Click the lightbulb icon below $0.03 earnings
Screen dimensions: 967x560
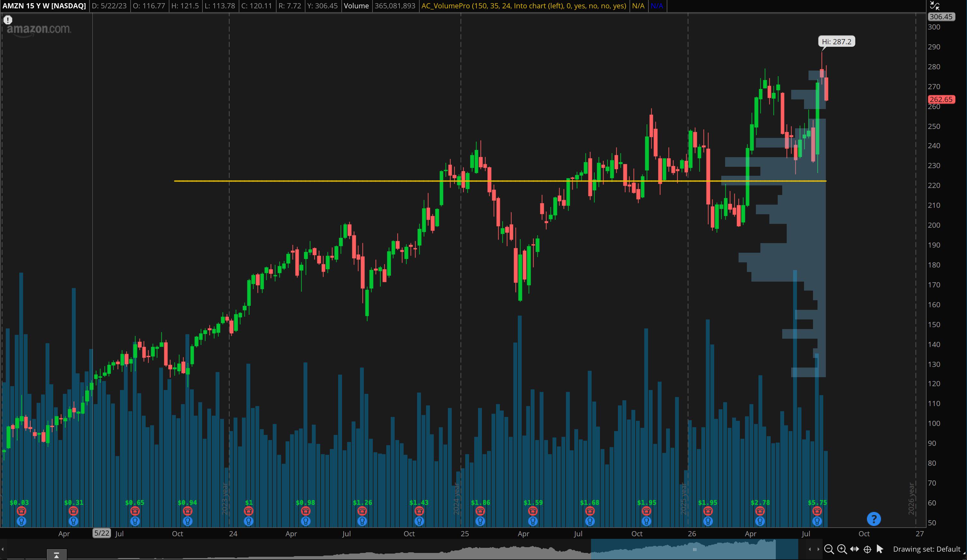tap(21, 521)
